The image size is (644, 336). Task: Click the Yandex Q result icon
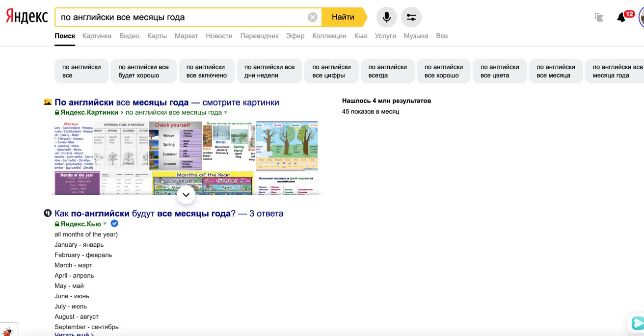(48, 213)
